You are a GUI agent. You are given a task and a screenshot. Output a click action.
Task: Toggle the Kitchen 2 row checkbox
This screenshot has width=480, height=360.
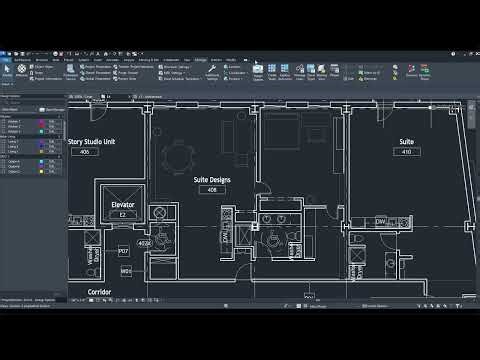[4, 127]
